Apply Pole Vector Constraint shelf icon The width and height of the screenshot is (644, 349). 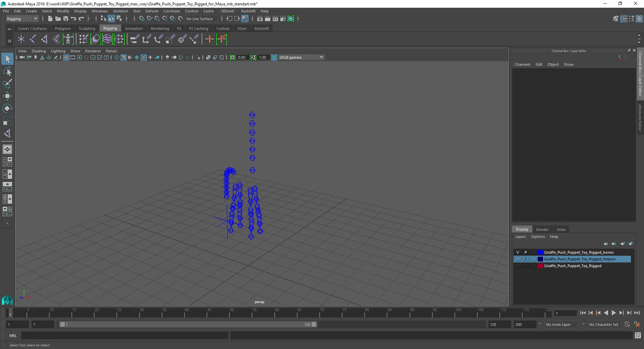[194, 39]
